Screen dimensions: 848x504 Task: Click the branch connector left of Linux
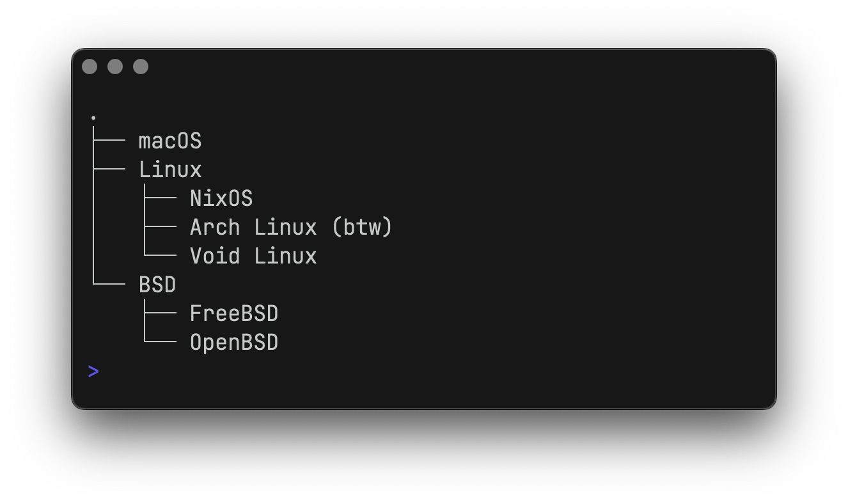(x=109, y=169)
